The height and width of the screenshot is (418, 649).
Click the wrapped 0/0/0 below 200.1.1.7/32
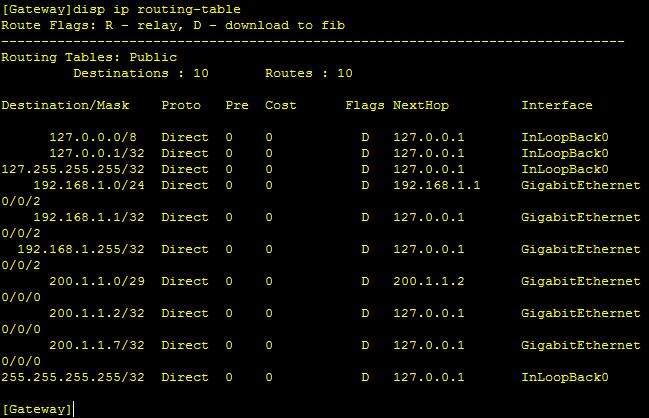pos(21,361)
